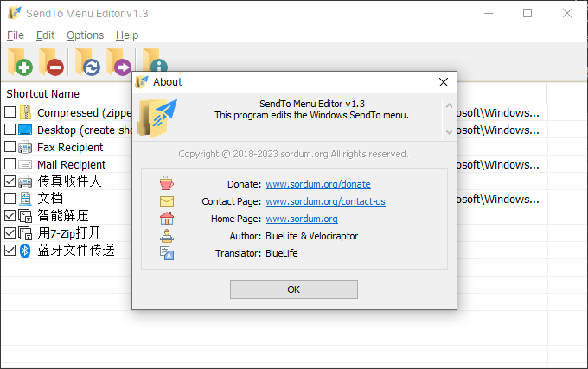The width and height of the screenshot is (588, 369).
Task: Click the zipped folder icon for Compressed
Action: coord(25,112)
